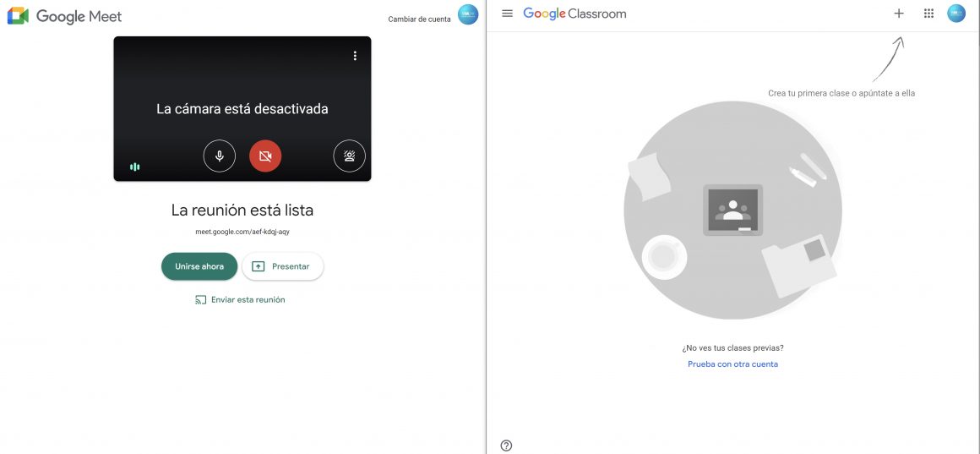
Task: Click the "Prueba con otra cuenta" link
Action: click(732, 364)
